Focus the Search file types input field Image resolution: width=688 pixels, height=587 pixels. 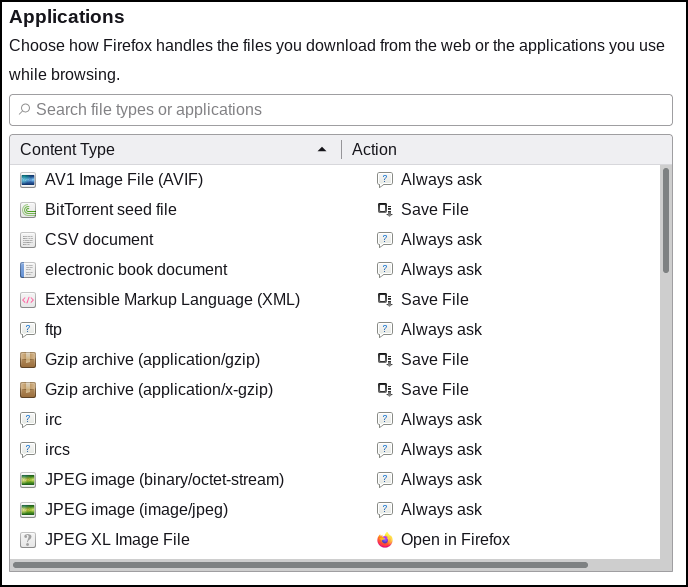click(340, 110)
